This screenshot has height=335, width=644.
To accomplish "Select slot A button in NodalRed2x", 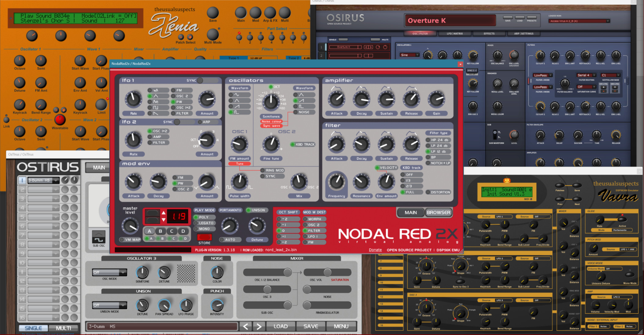I will (149, 231).
